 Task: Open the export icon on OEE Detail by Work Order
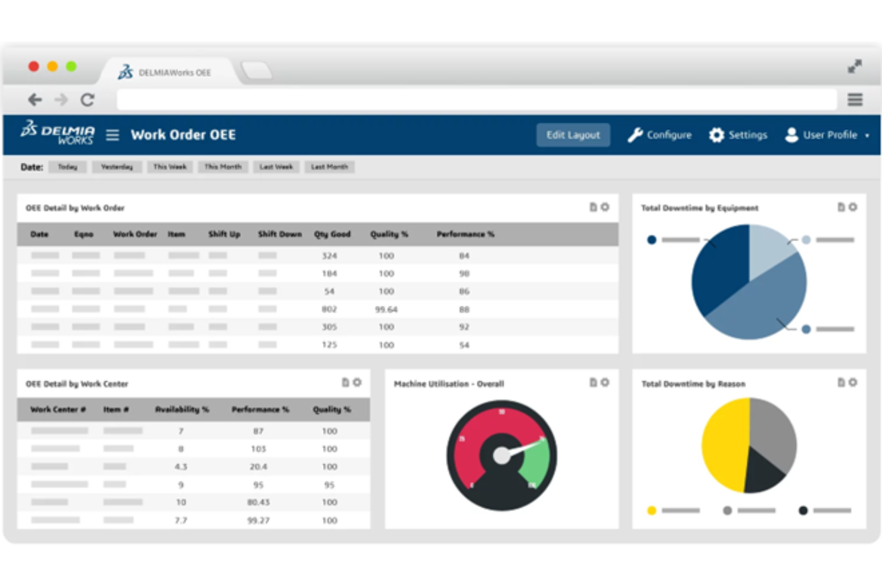pyautogui.click(x=592, y=207)
